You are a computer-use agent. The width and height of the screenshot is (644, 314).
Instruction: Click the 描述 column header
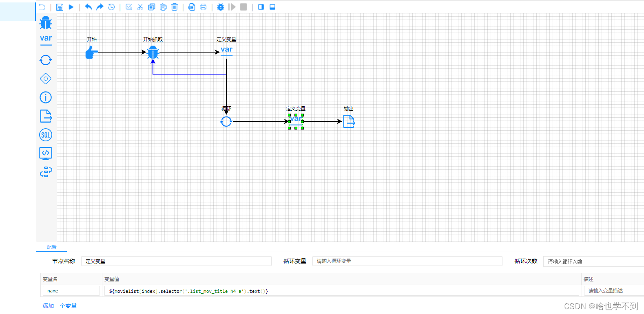pyautogui.click(x=589, y=279)
